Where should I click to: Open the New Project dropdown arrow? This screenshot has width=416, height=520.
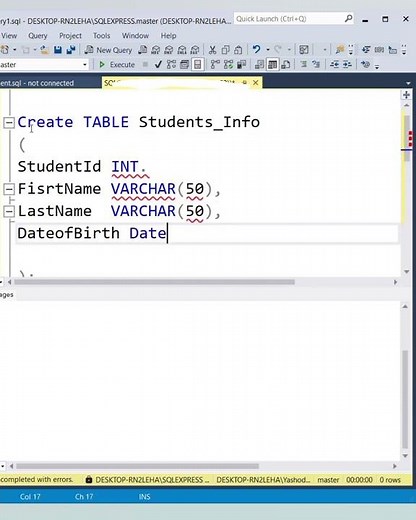[15, 50]
